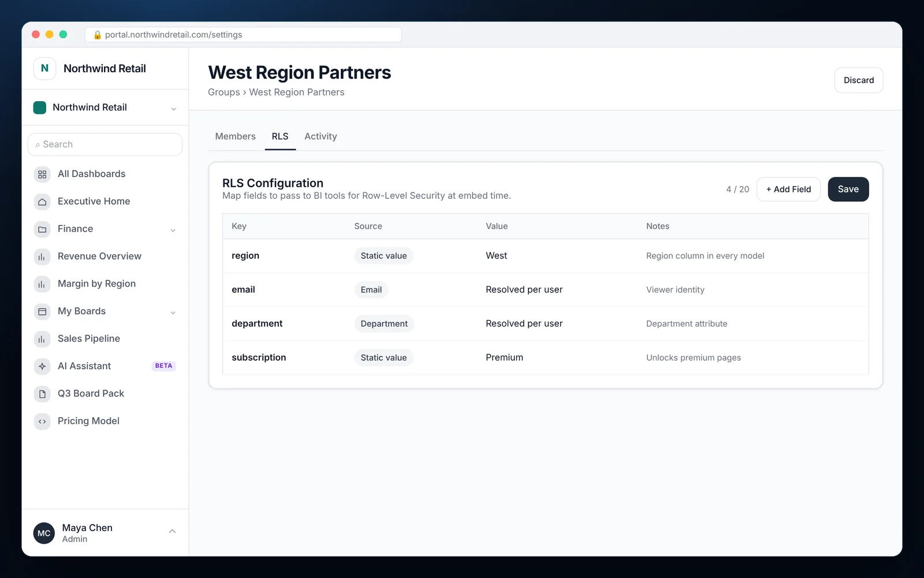
Task: Open the Northwind Retail workspace dropdown
Action: (105, 108)
